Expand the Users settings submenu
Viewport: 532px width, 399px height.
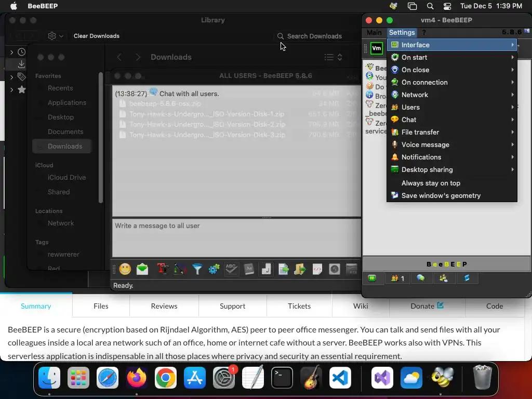click(453, 107)
